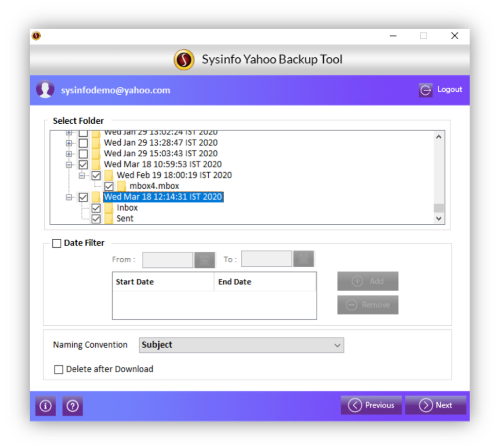Image resolution: width=497 pixels, height=448 pixels.
Task: Select the Inbox tree item
Action: (127, 208)
